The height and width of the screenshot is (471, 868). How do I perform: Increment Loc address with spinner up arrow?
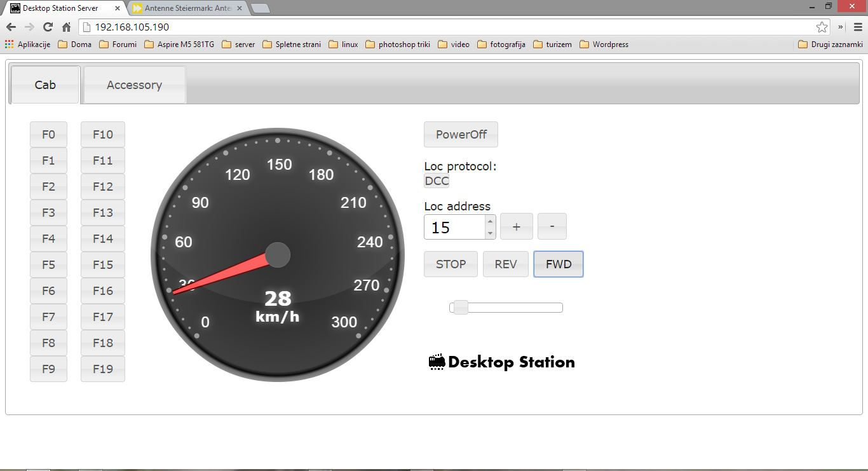[490, 221]
